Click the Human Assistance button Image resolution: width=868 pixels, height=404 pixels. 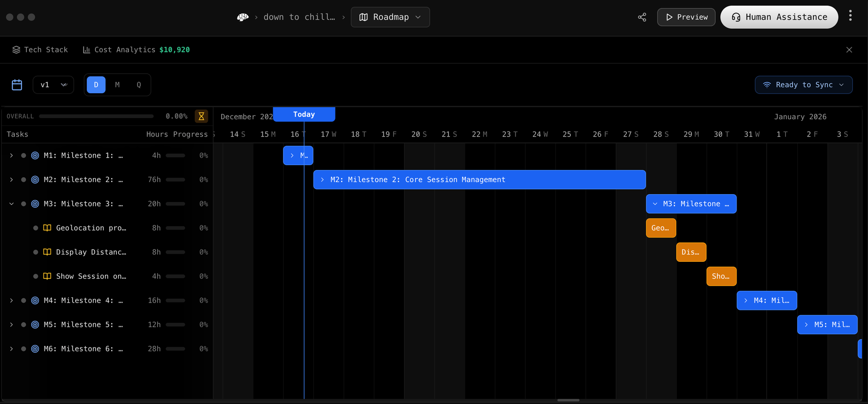click(779, 17)
